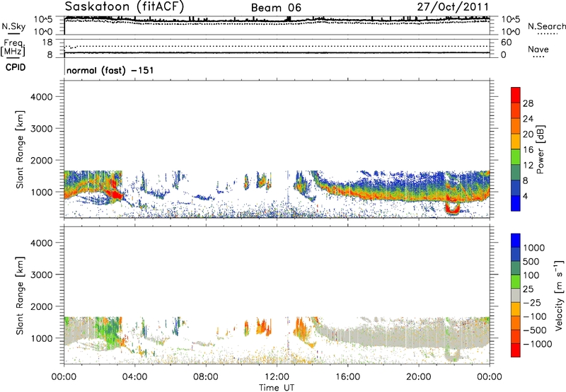This screenshot has height=392, width=566.
Task: Click the Slant Range label of power panel
Action: pyautogui.click(x=20, y=149)
